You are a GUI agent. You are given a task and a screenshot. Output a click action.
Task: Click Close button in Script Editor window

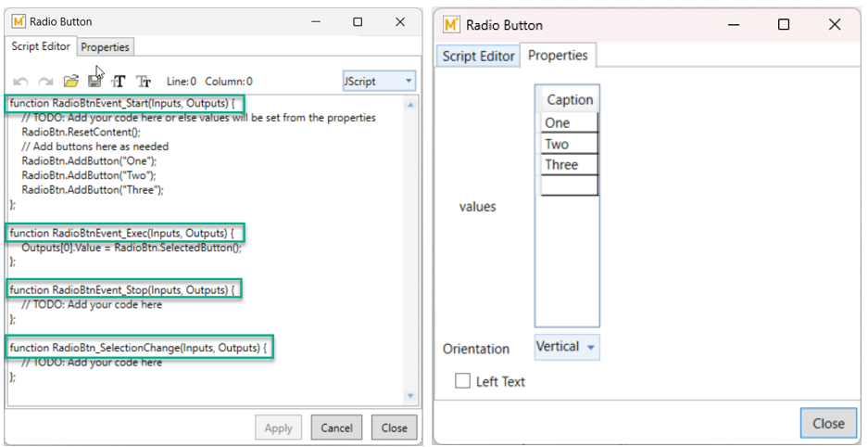pyautogui.click(x=394, y=428)
